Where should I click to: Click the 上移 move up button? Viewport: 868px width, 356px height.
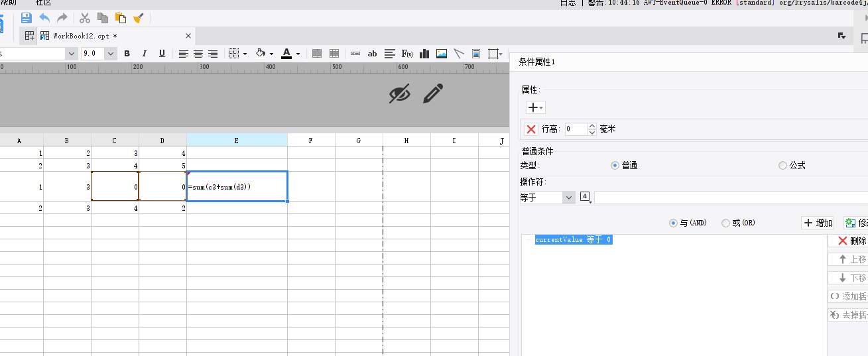click(x=848, y=259)
